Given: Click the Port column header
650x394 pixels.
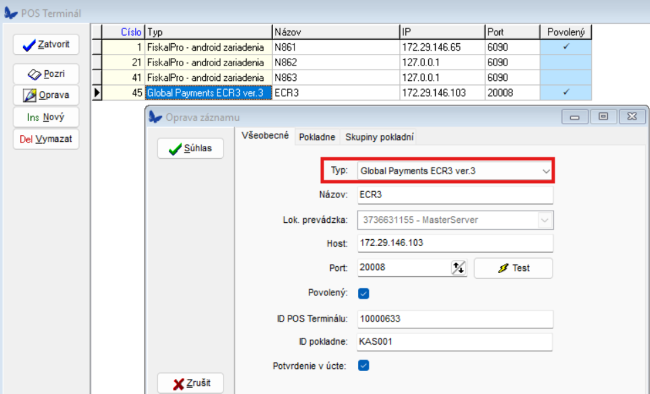Looking at the screenshot, I should click(512, 32).
